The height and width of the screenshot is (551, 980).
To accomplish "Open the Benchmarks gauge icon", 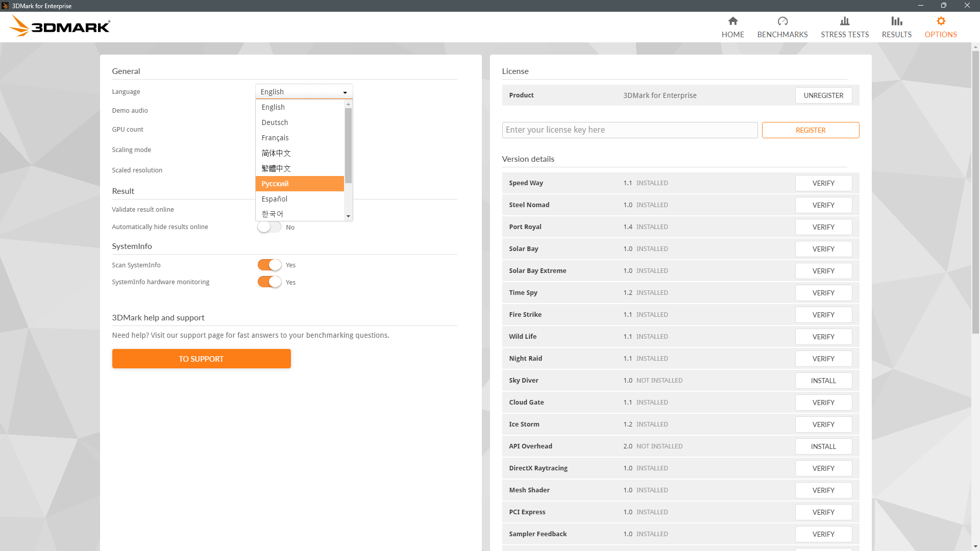I will coord(782,21).
